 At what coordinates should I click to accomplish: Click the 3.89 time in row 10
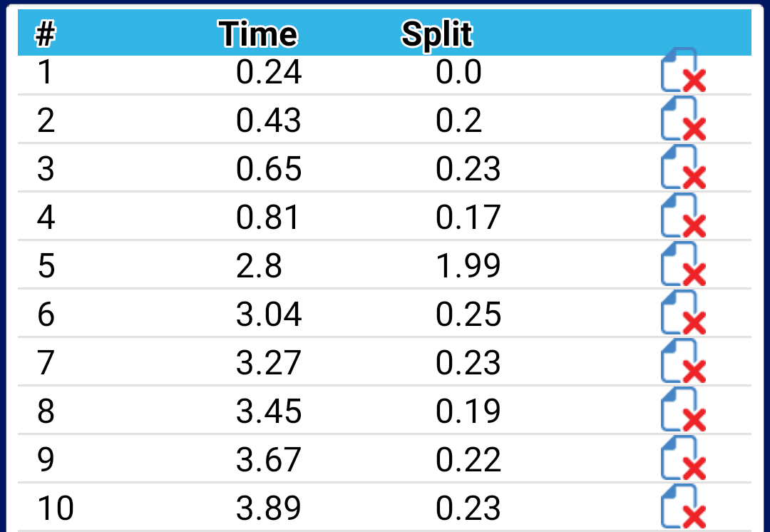(269, 508)
